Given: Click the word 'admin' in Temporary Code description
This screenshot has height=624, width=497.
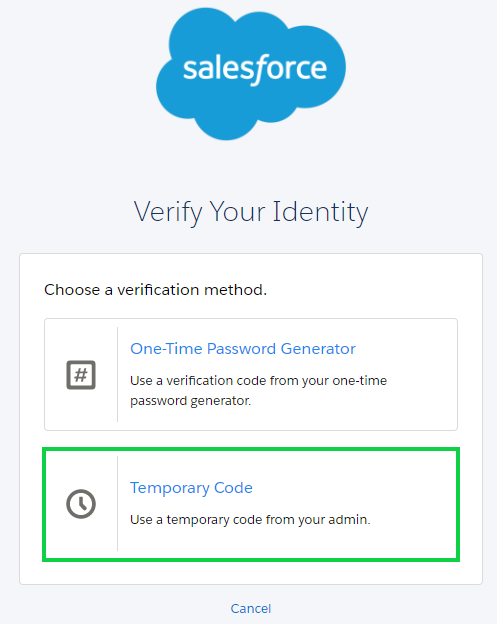Looking at the screenshot, I should (x=349, y=519).
